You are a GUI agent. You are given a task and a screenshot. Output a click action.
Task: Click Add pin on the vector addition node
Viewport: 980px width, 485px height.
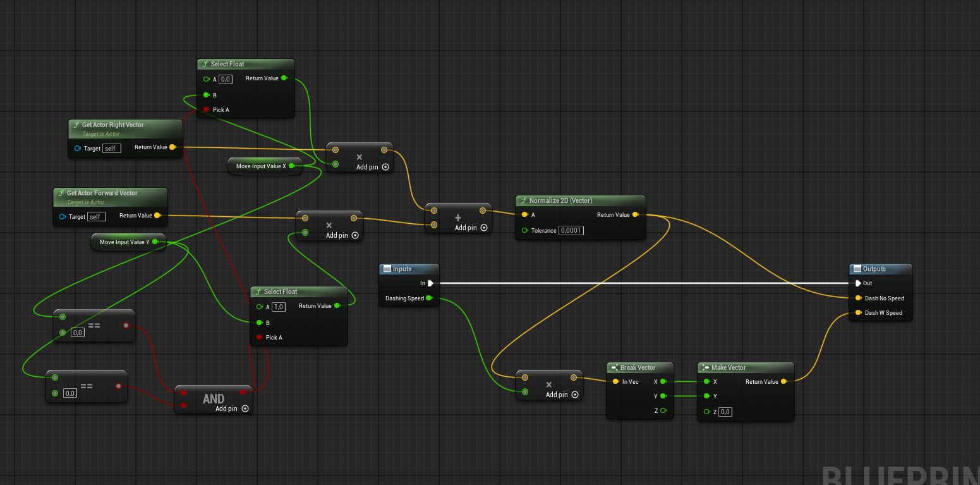[x=484, y=228]
